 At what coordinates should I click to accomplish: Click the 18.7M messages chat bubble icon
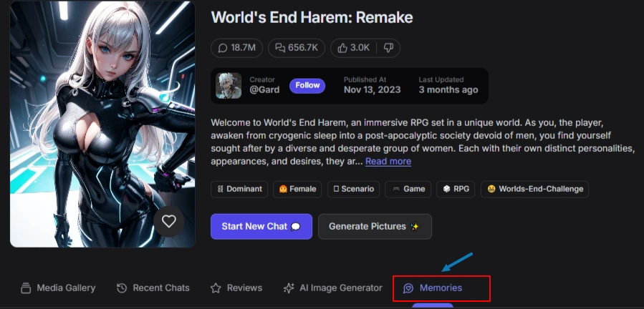(x=222, y=48)
